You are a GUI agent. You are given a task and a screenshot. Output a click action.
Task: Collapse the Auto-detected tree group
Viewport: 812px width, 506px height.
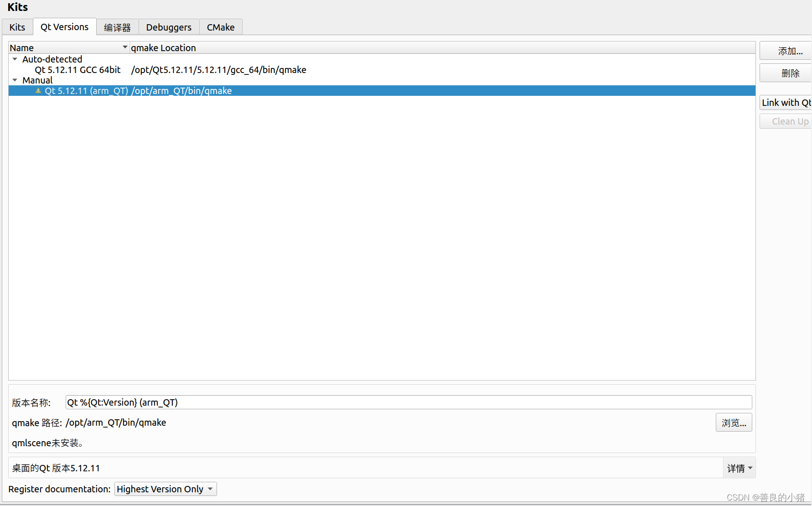[15, 59]
